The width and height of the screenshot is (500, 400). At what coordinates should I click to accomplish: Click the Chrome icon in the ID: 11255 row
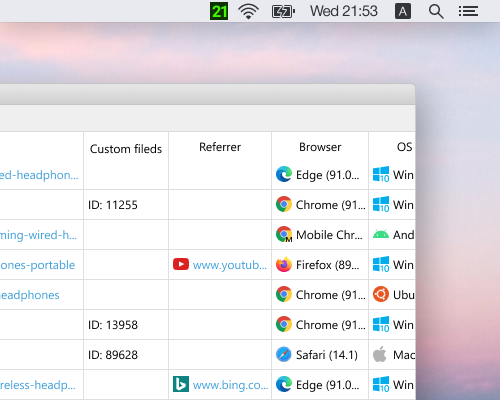coord(284,204)
